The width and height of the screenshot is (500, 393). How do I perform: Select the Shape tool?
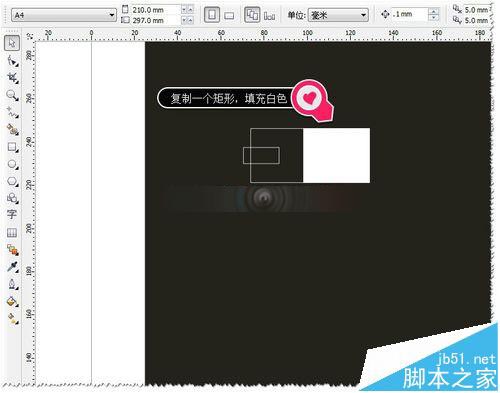pyautogui.click(x=12, y=61)
